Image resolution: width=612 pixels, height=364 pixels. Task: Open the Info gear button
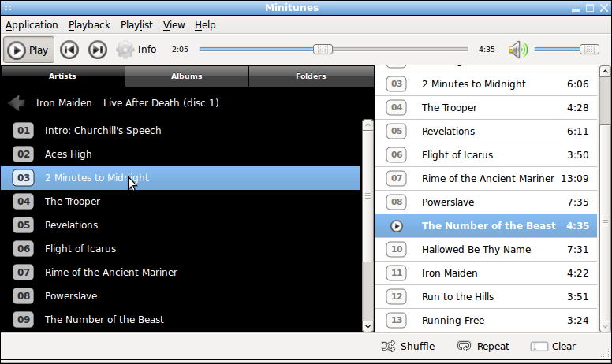pos(136,50)
